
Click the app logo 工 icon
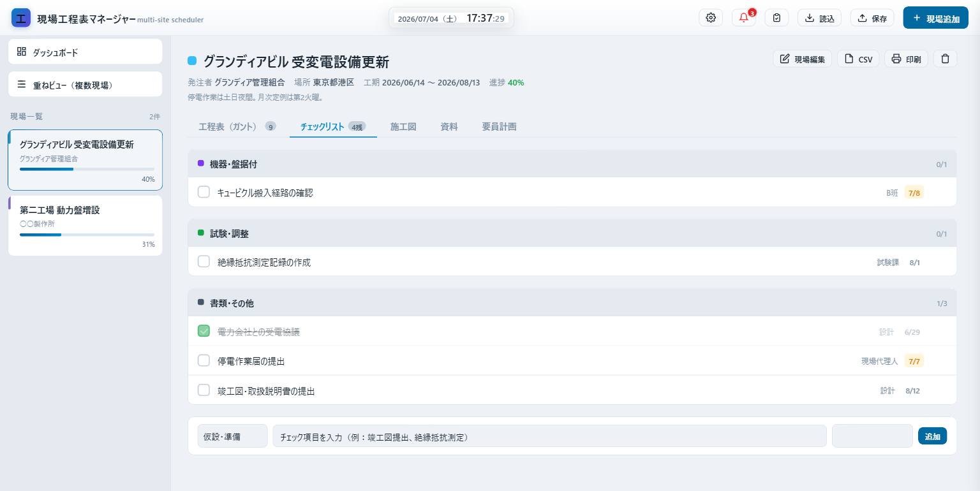21,18
